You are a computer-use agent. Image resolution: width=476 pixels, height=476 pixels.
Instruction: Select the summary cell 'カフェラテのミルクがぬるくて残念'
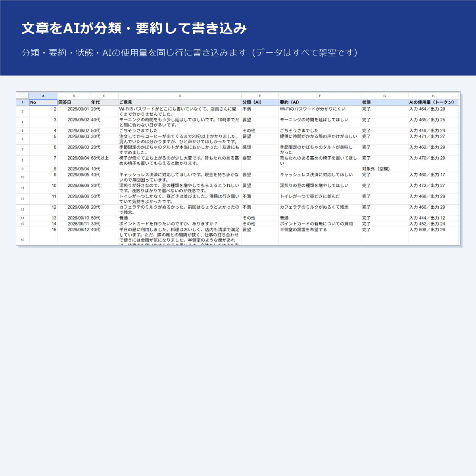pyautogui.click(x=320, y=210)
